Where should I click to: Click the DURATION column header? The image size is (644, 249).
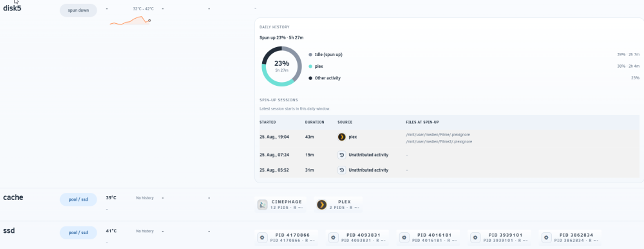click(315, 122)
